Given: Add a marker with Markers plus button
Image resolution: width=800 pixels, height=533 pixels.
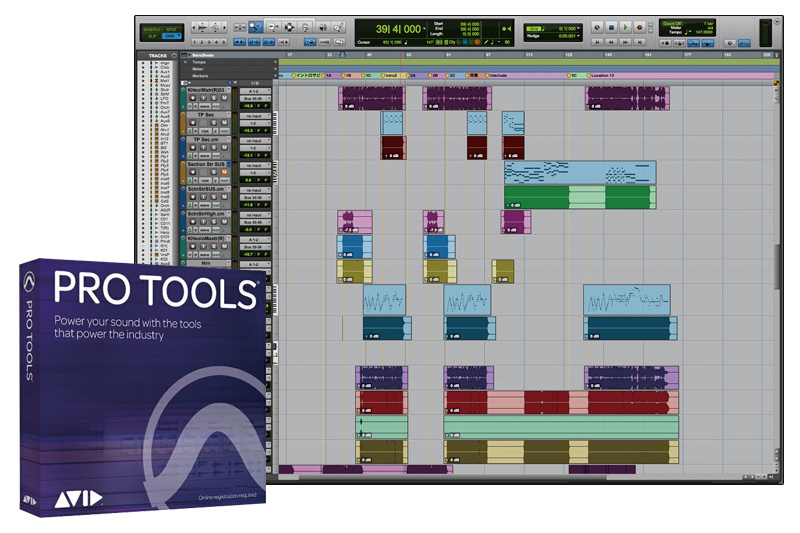Looking at the screenshot, I should point(276,75).
